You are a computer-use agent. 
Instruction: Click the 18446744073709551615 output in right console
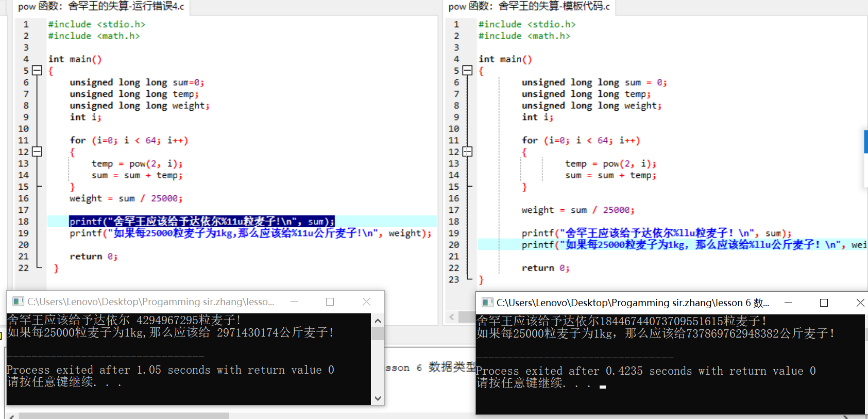661,321
